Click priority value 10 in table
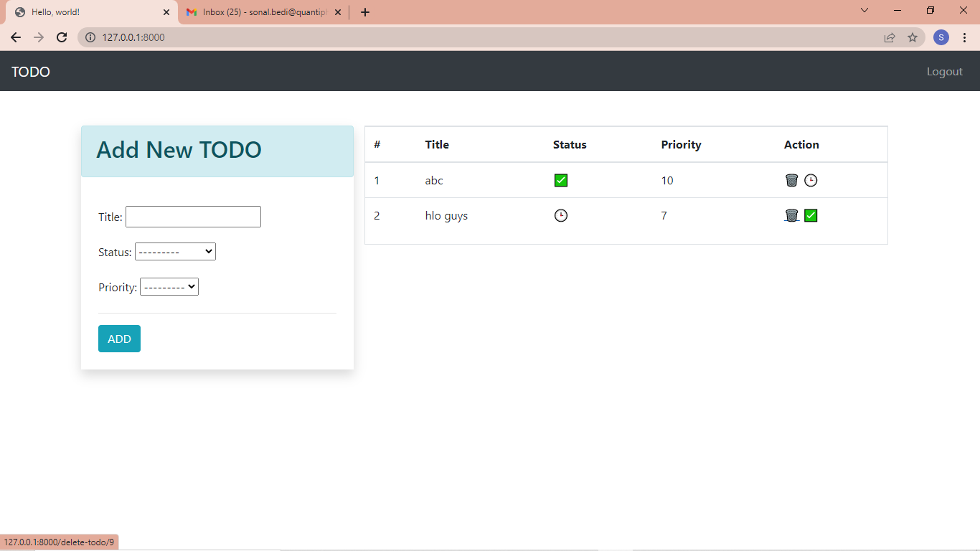980x551 pixels. pyautogui.click(x=667, y=180)
